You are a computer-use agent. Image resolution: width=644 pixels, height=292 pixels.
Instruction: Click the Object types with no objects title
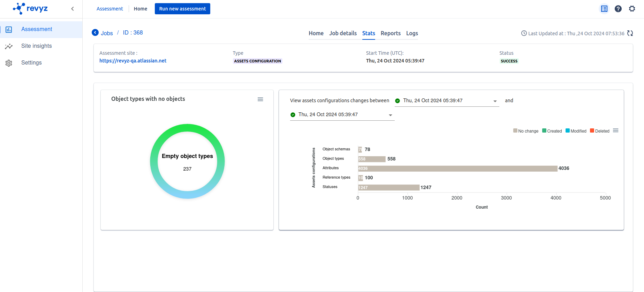pyautogui.click(x=148, y=99)
